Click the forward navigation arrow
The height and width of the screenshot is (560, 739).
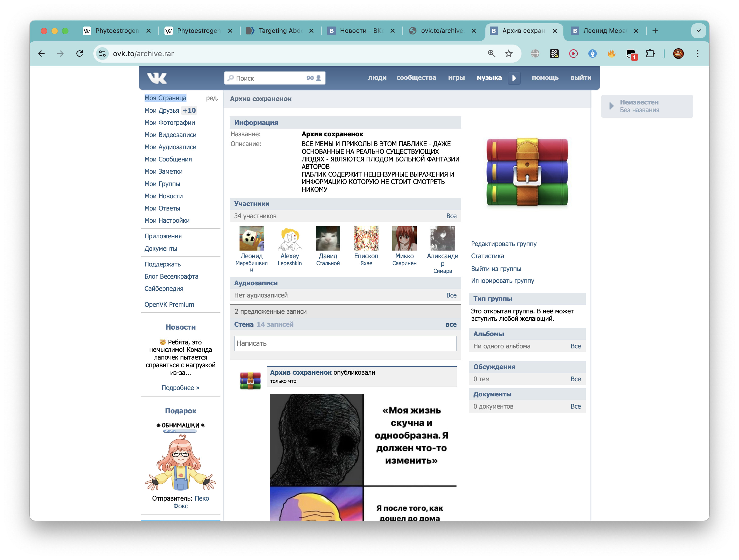point(60,54)
